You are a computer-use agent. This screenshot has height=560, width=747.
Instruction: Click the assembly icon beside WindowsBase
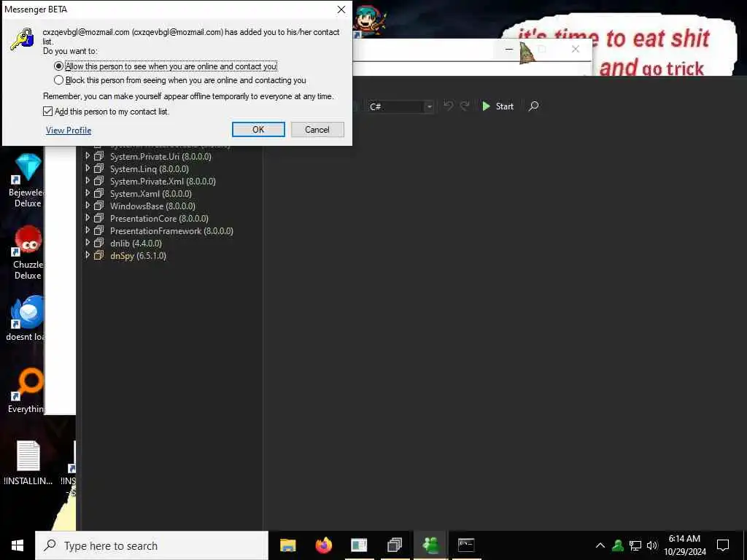pyautogui.click(x=98, y=206)
